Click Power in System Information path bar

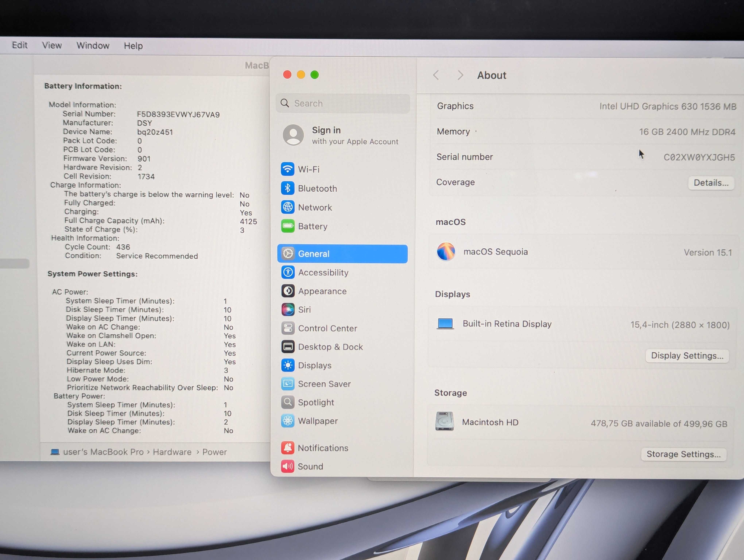point(215,452)
